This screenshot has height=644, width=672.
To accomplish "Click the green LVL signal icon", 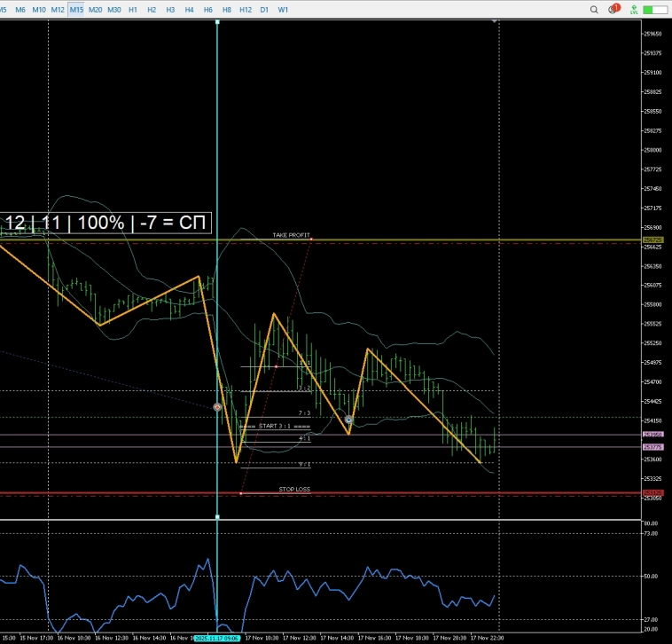I will 633,9.
